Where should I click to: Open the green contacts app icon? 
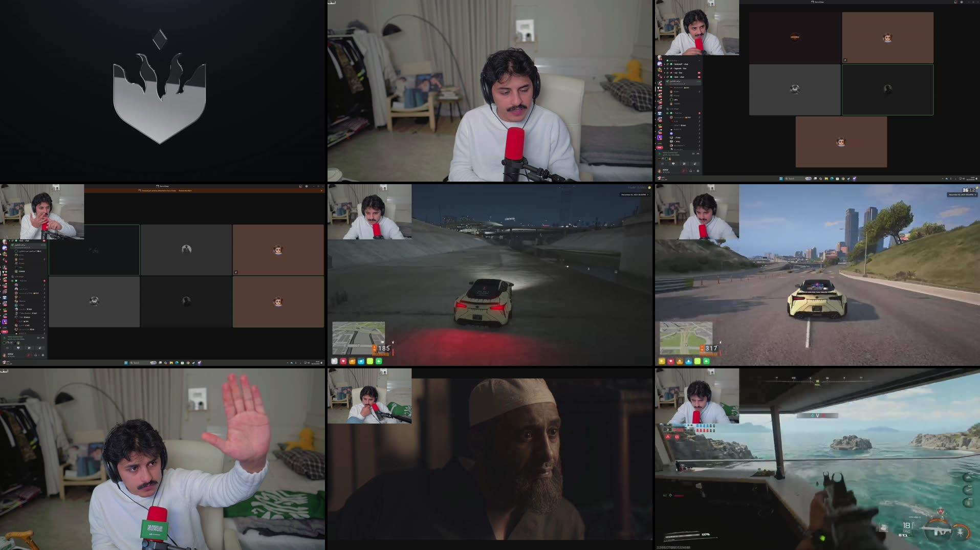378,361
